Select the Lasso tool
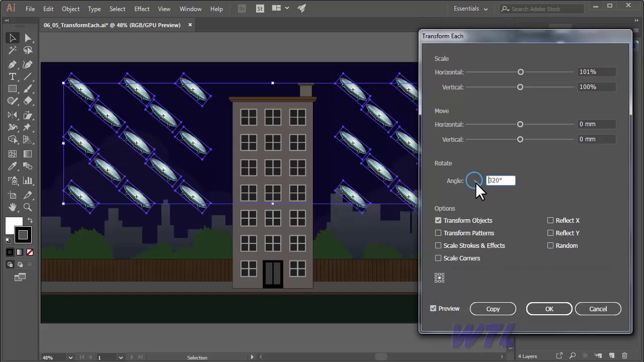This screenshot has height=362, width=644. 28,50
